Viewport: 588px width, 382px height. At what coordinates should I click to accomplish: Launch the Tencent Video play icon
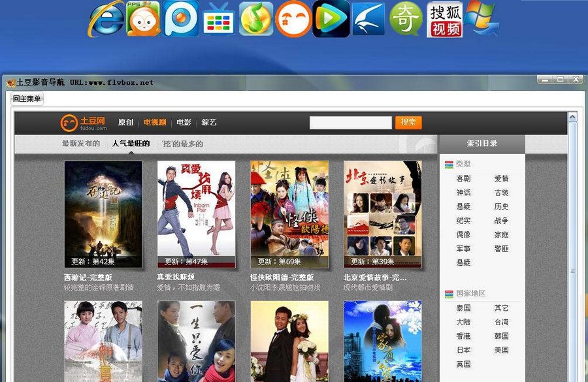click(x=331, y=19)
